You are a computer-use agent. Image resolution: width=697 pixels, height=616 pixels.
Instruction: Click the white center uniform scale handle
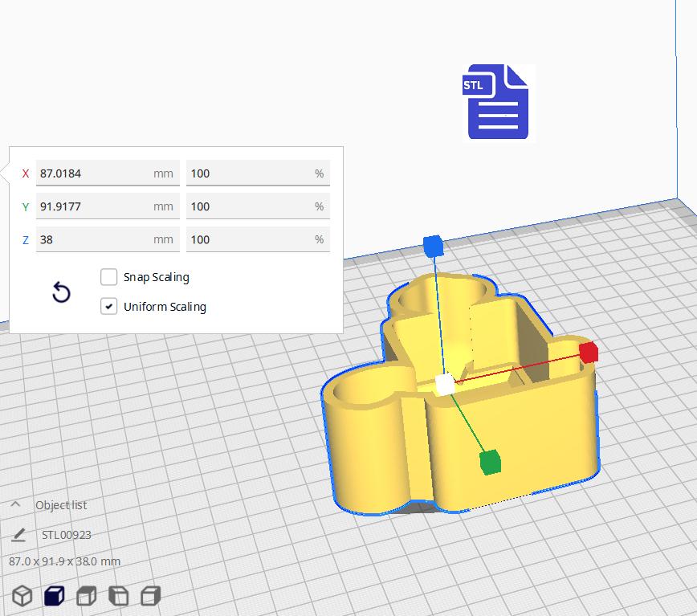click(x=445, y=385)
